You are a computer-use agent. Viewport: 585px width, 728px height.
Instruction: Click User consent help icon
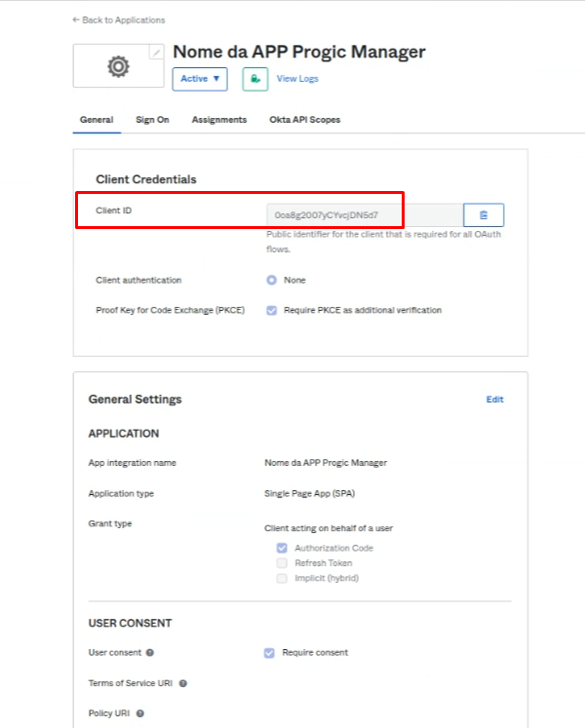149,653
